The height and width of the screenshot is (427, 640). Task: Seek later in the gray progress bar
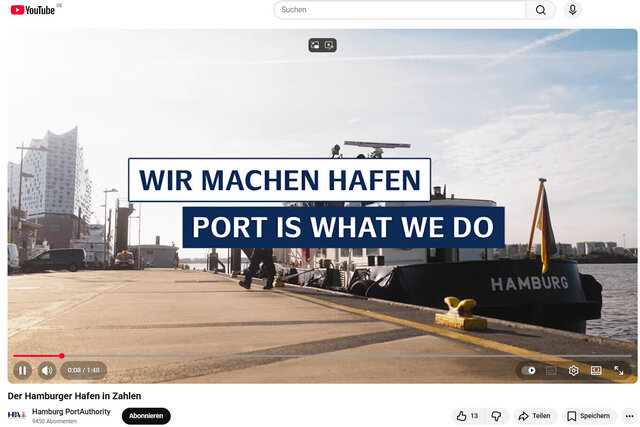tap(347, 356)
